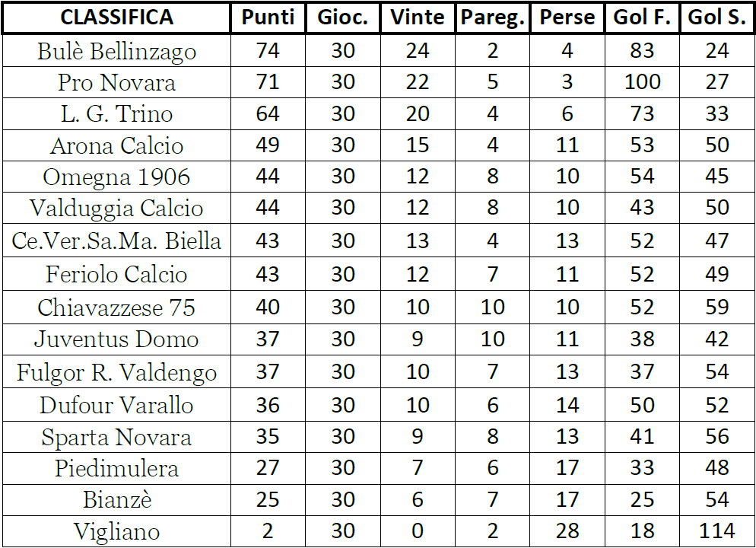Select the Pareg. column header

coord(492,18)
